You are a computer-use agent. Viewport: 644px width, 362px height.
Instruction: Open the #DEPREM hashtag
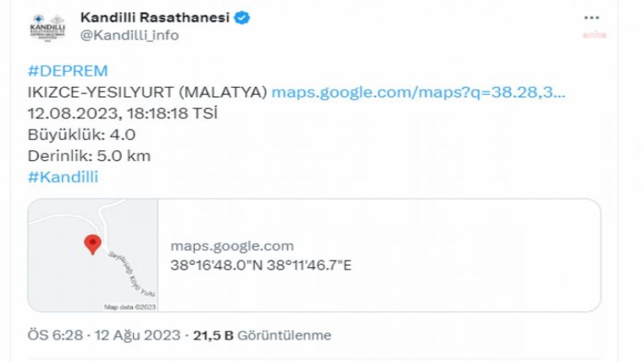coord(68,71)
